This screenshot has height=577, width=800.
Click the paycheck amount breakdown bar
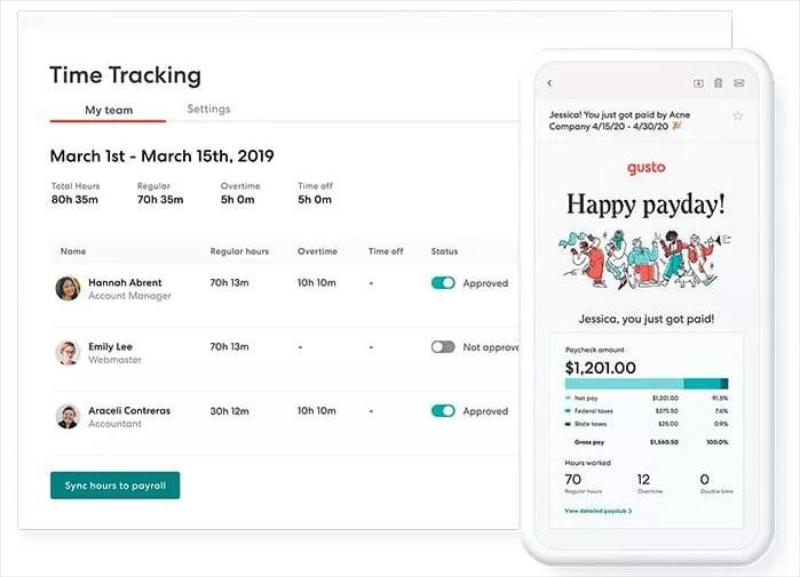coord(646,384)
